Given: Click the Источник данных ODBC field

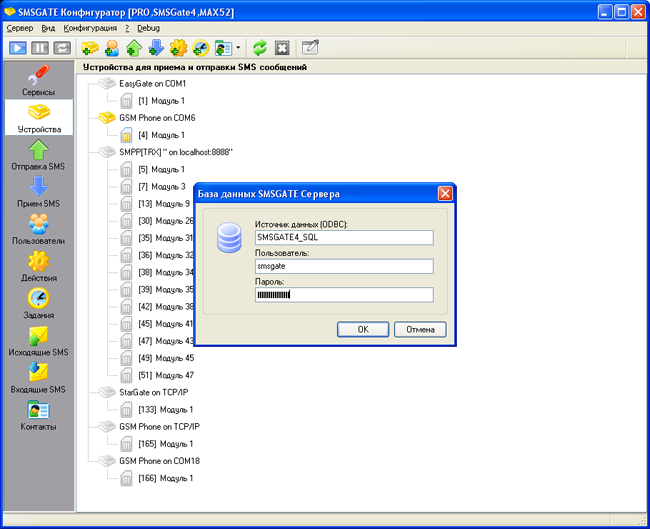Looking at the screenshot, I should [344, 238].
